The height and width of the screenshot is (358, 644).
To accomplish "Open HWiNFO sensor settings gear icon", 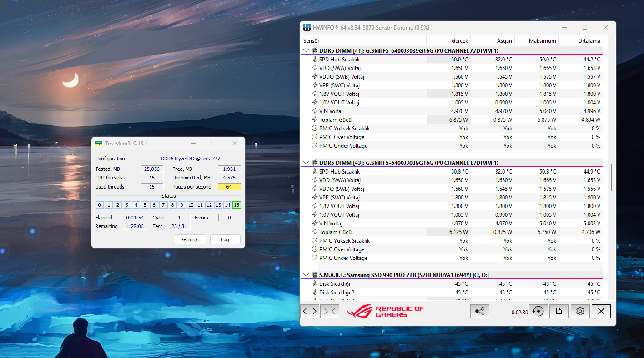I will (580, 311).
